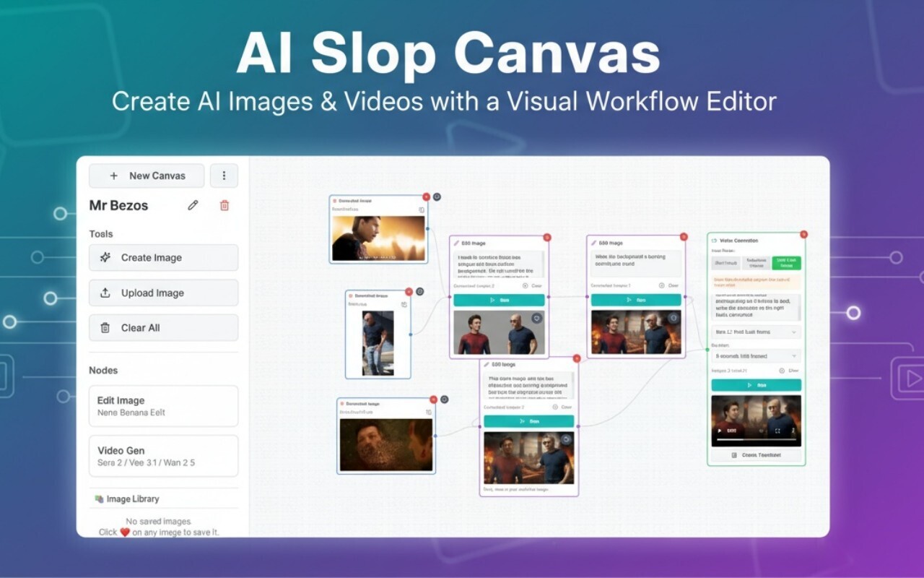
Task: Open the three-dot menu beside New Canvas
Action: point(224,175)
